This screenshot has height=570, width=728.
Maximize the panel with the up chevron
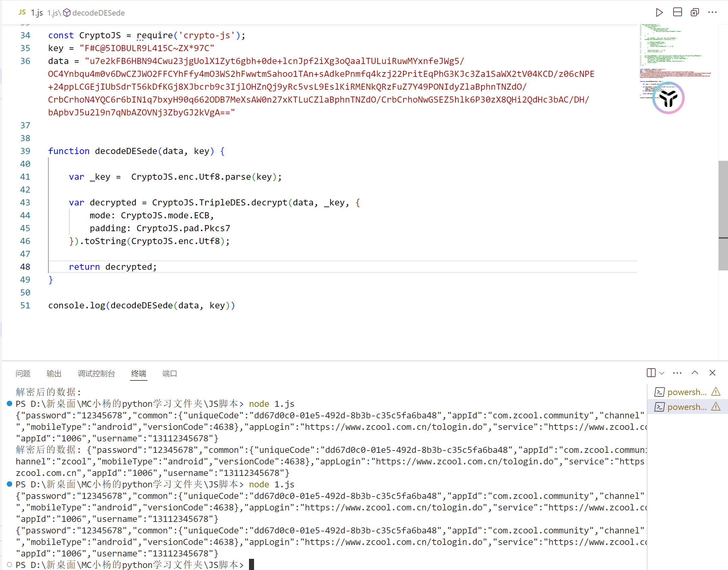point(695,373)
